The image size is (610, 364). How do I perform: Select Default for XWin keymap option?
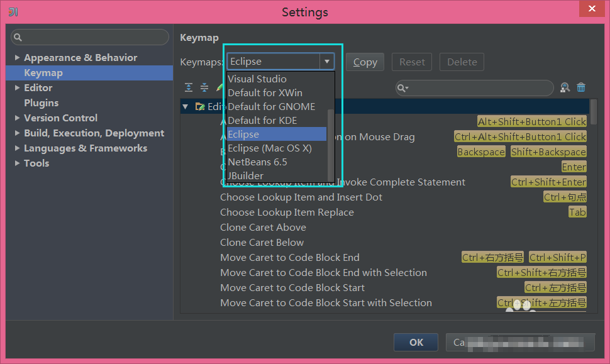[x=277, y=93]
